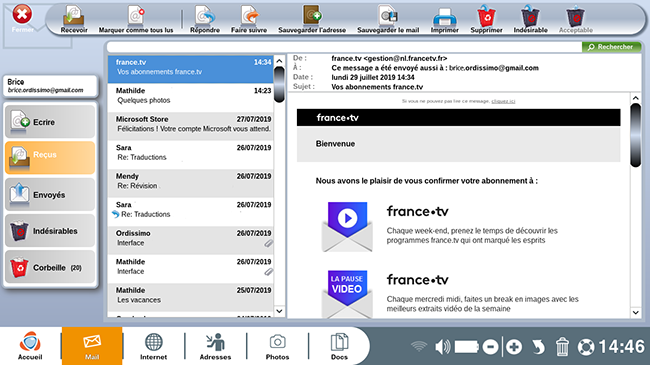Open the Microsoft Store message
Image resolution: width=650 pixels, height=365 pixels.
(x=191, y=126)
